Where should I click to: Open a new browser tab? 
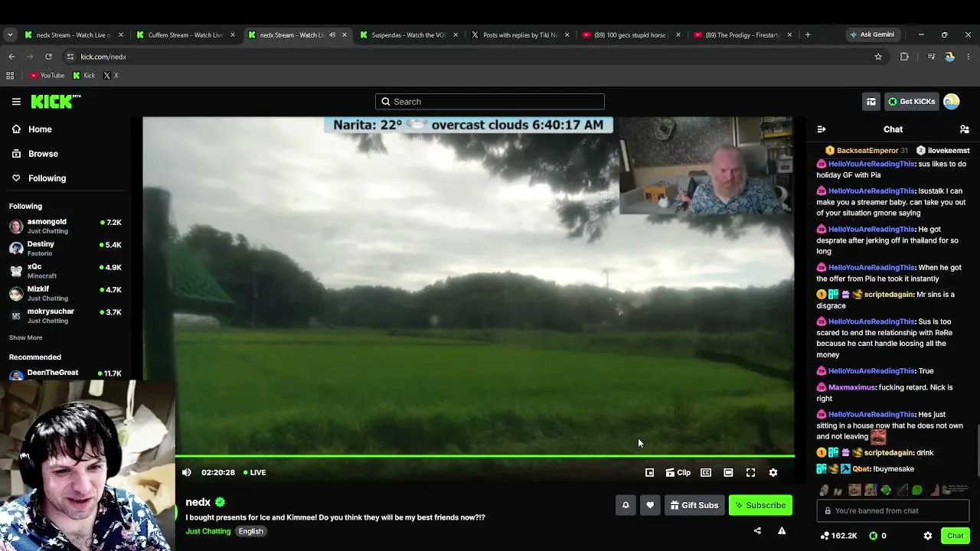(807, 34)
